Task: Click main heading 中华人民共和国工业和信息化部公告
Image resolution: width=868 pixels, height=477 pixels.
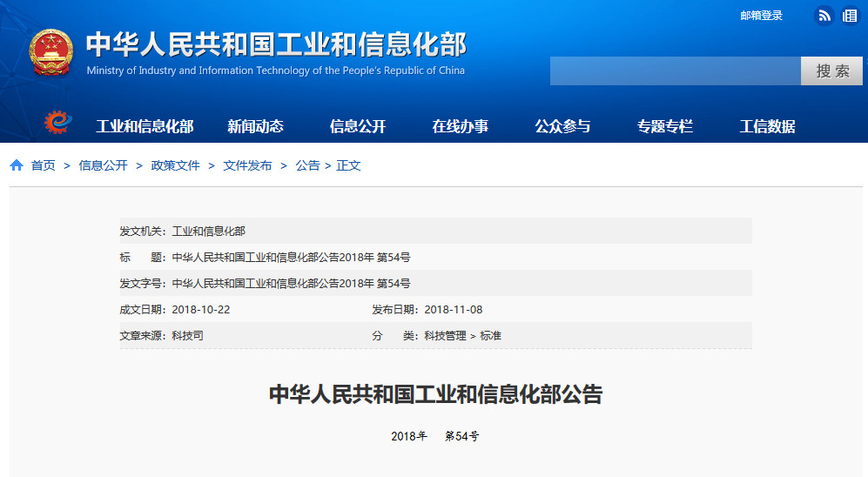Action: click(435, 394)
